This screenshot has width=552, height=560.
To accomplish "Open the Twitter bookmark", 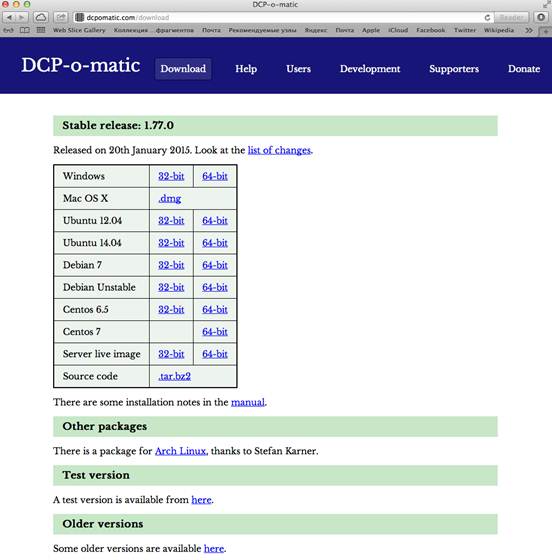I will (465, 30).
